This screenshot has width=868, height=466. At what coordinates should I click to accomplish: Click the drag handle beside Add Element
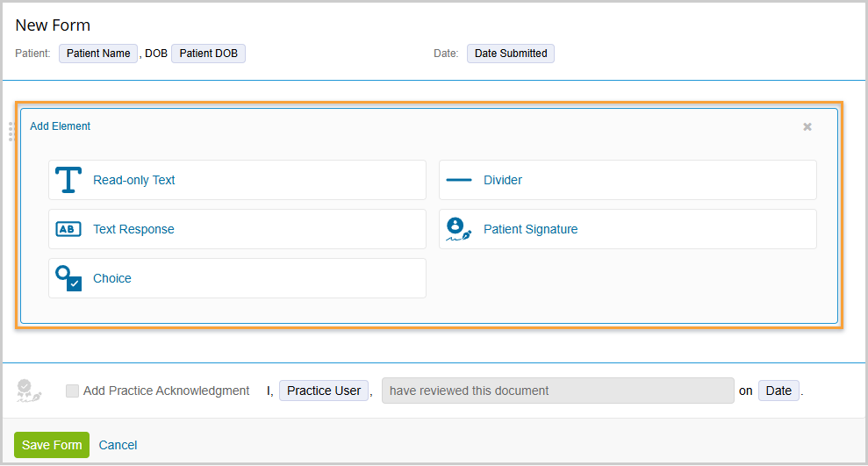click(11, 132)
